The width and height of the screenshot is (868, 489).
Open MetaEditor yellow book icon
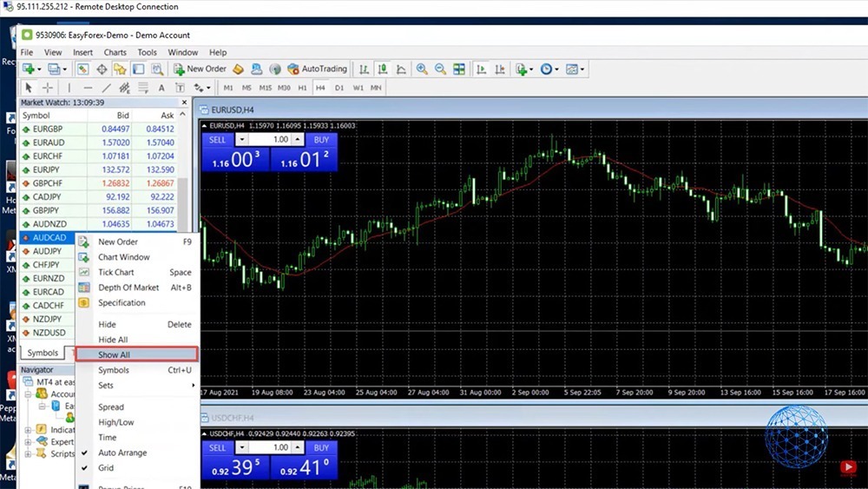click(x=238, y=69)
